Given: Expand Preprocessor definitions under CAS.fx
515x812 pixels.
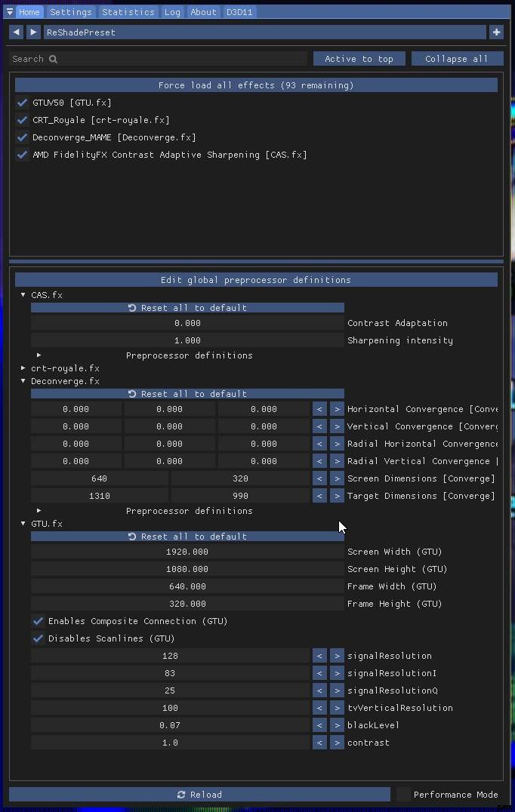Looking at the screenshot, I should pyautogui.click(x=39, y=355).
